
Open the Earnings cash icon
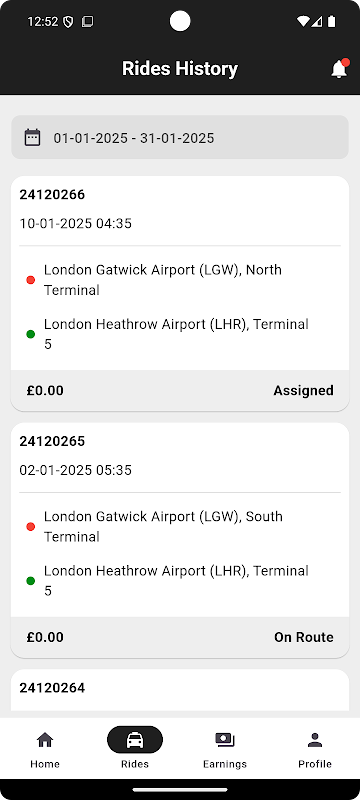[x=225, y=740]
